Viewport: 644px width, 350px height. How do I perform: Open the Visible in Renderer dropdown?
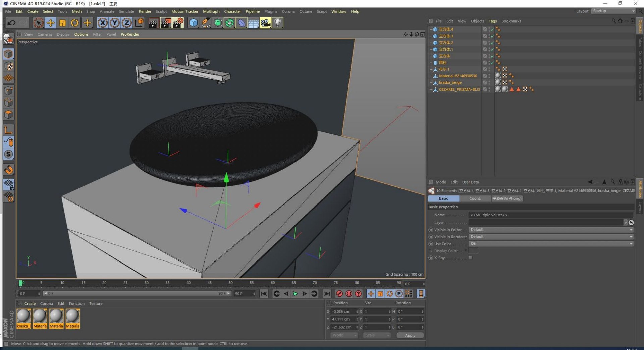551,237
